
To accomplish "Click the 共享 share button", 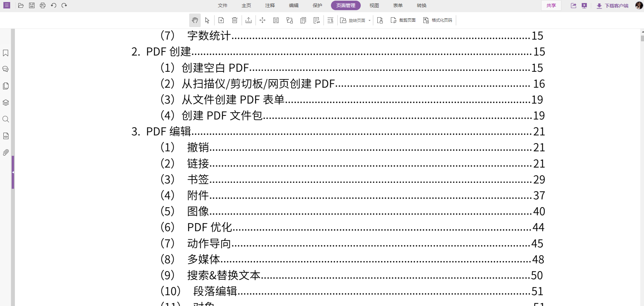I will tap(551, 5).
